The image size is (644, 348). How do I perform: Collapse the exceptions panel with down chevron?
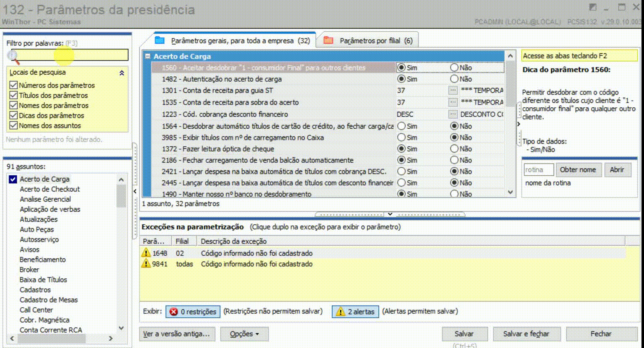(390, 214)
